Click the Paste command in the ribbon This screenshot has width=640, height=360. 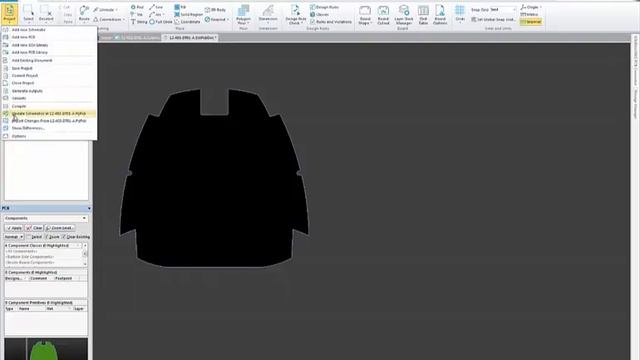pyautogui.click(x=68, y=22)
